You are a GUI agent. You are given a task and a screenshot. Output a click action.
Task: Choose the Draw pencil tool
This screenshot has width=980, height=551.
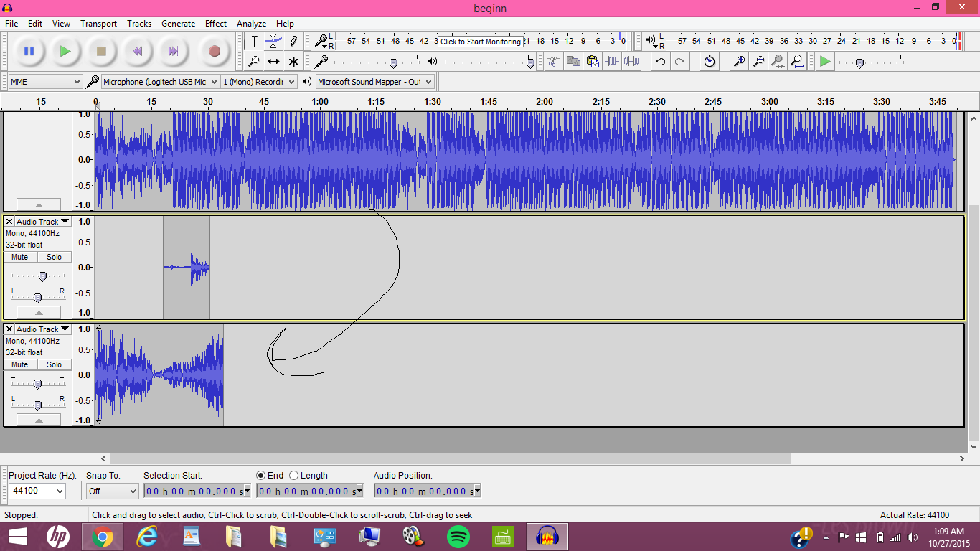pyautogui.click(x=293, y=41)
